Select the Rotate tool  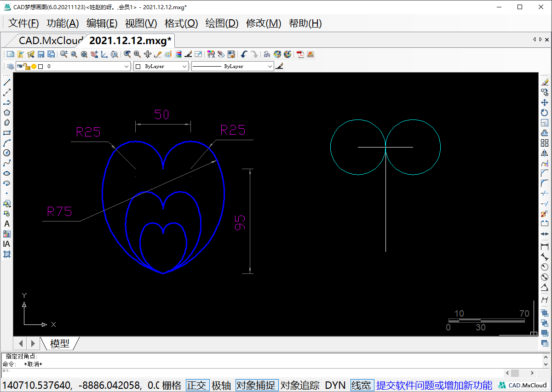(545, 113)
